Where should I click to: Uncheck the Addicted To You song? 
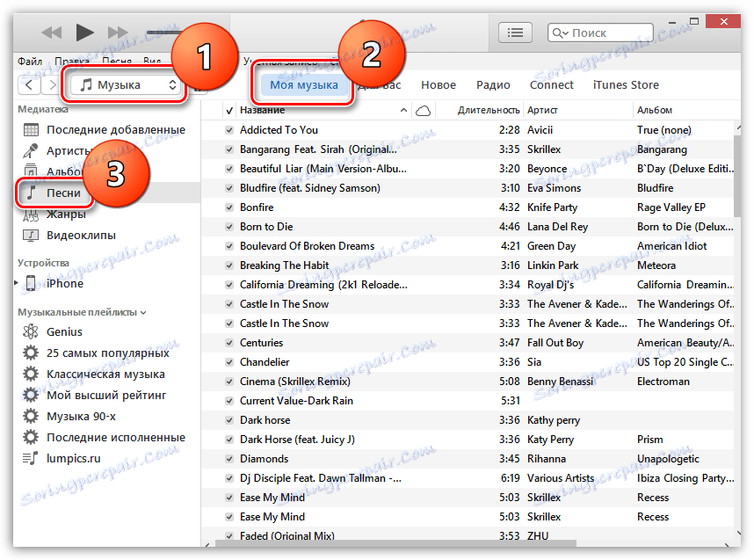pyautogui.click(x=229, y=130)
